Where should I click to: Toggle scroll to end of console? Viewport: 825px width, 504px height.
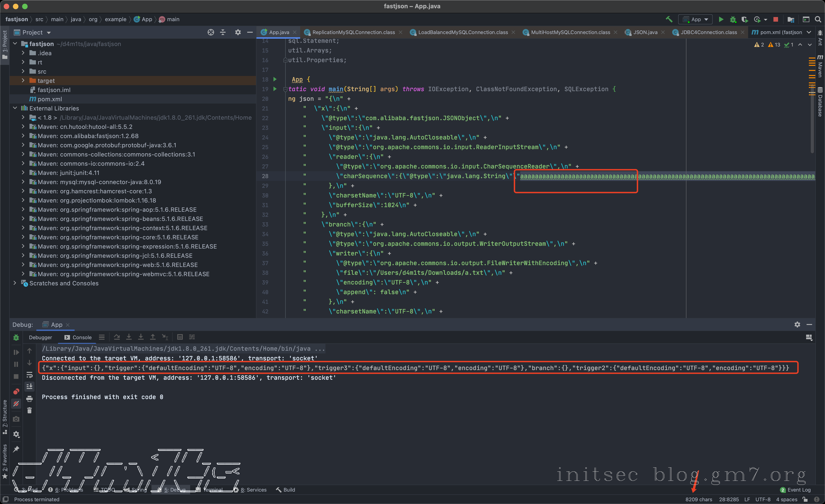(29, 386)
